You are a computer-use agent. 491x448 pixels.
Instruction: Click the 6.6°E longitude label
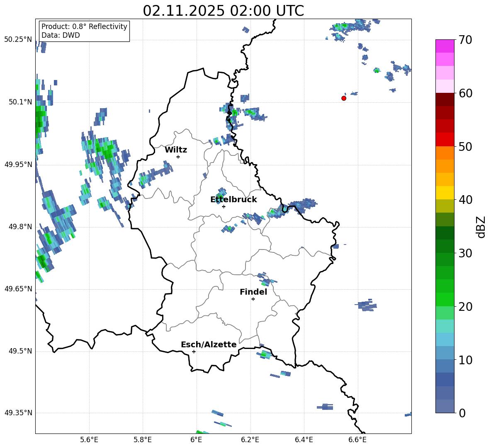pos(357,440)
